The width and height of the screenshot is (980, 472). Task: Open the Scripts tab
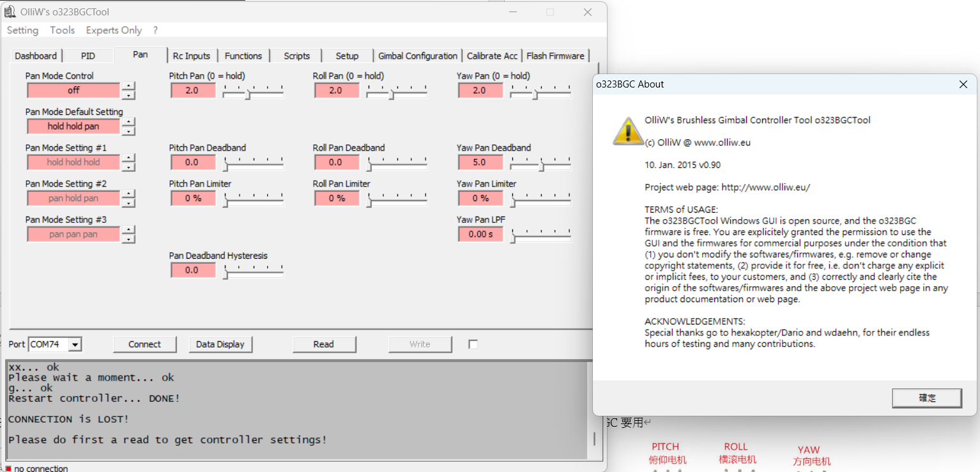(296, 56)
